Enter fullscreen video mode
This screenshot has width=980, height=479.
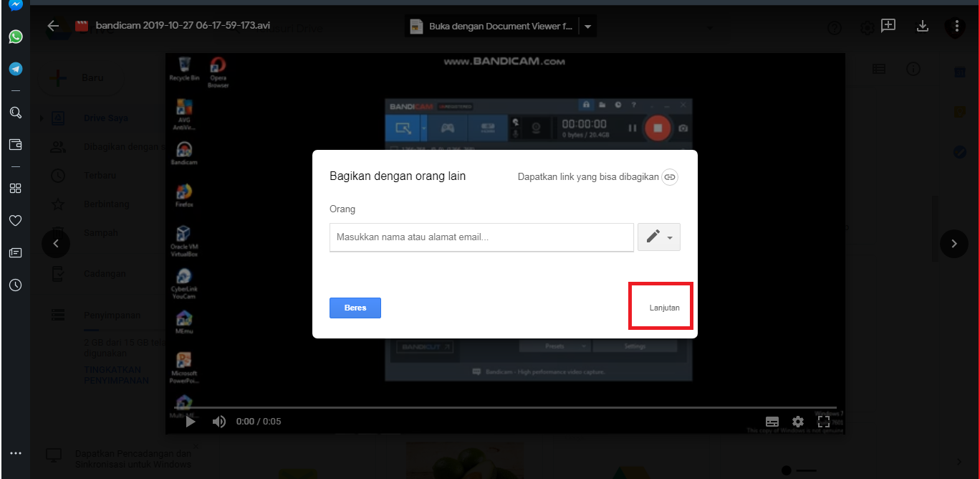[x=824, y=422]
